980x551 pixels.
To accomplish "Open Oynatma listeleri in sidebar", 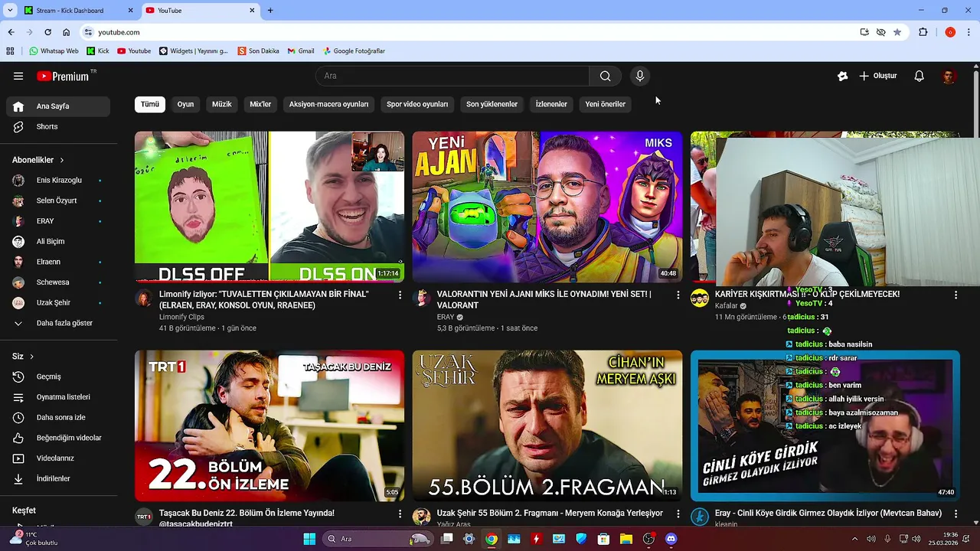I will pos(58,397).
